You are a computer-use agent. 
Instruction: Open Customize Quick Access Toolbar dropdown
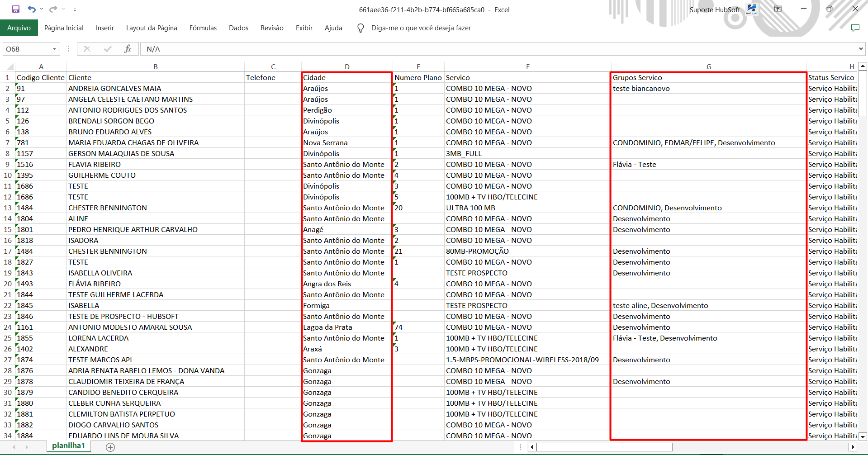75,9
